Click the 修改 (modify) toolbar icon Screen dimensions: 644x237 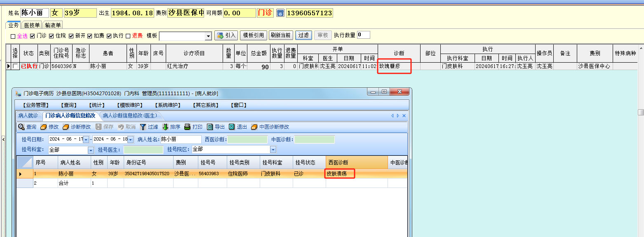[x=43, y=127]
